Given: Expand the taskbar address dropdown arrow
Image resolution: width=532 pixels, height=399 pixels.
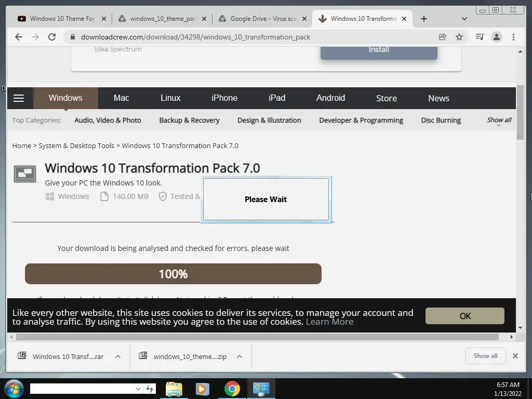Looking at the screenshot, I should (x=138, y=389).
